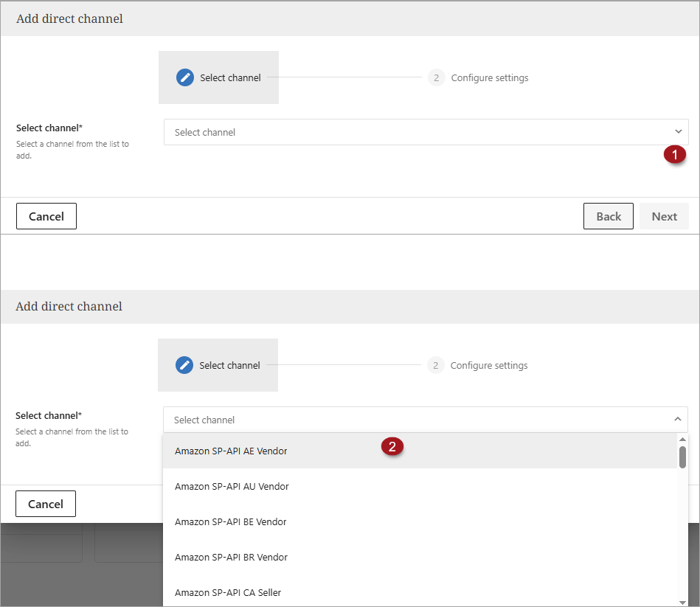Click the channel list scrollbar up arrow

(682, 440)
